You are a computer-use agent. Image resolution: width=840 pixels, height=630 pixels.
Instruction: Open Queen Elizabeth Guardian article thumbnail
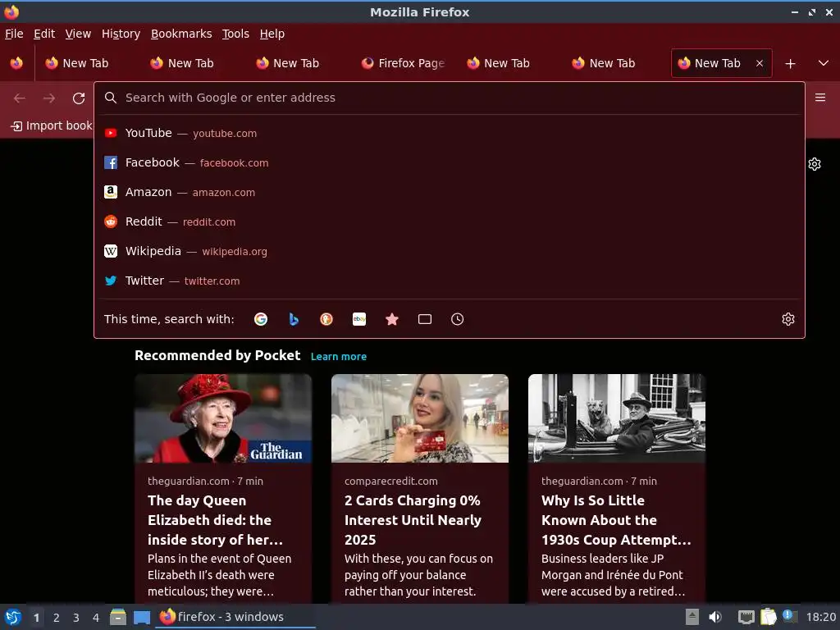[223, 418]
